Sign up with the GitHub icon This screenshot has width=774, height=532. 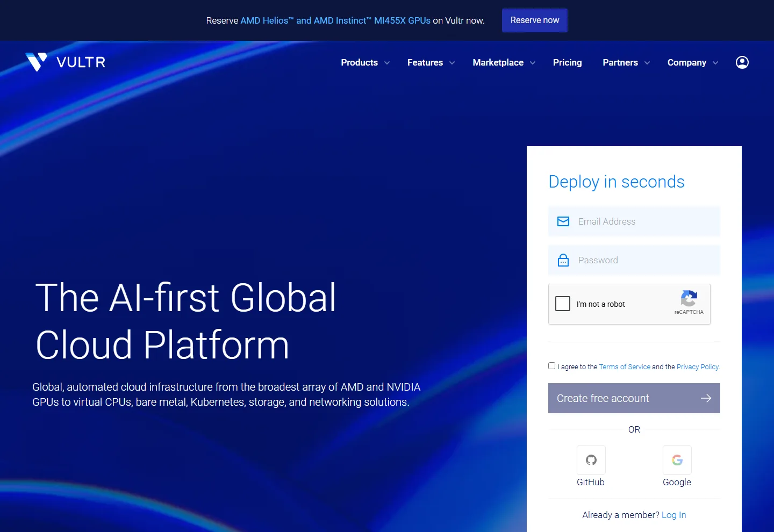click(x=591, y=460)
